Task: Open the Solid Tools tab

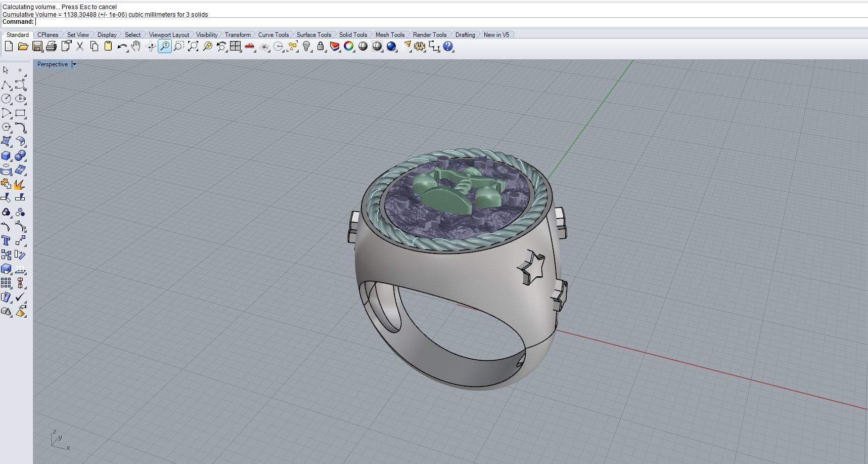Action: pos(353,35)
